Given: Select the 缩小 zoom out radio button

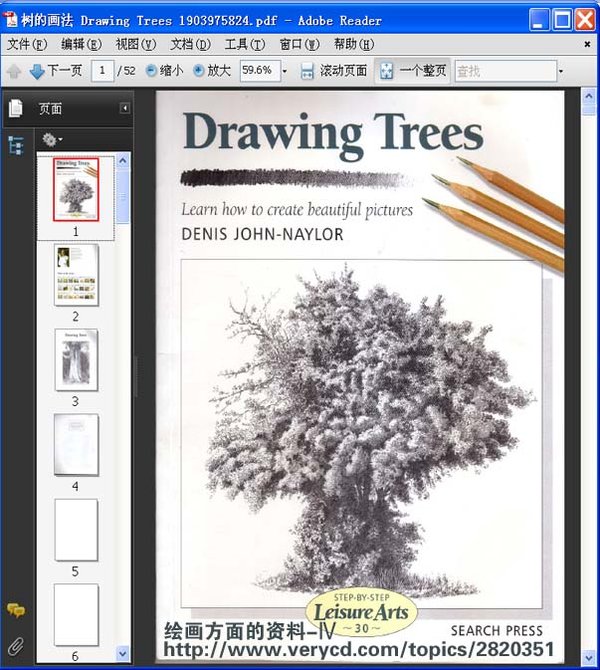Looking at the screenshot, I should tap(152, 71).
